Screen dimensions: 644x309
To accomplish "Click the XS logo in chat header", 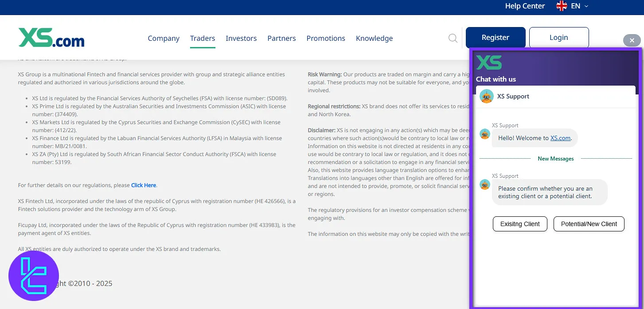I will [x=489, y=63].
